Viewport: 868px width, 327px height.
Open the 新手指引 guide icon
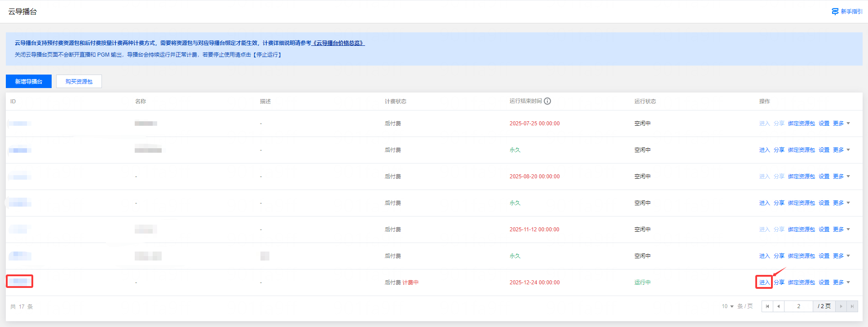pyautogui.click(x=835, y=11)
